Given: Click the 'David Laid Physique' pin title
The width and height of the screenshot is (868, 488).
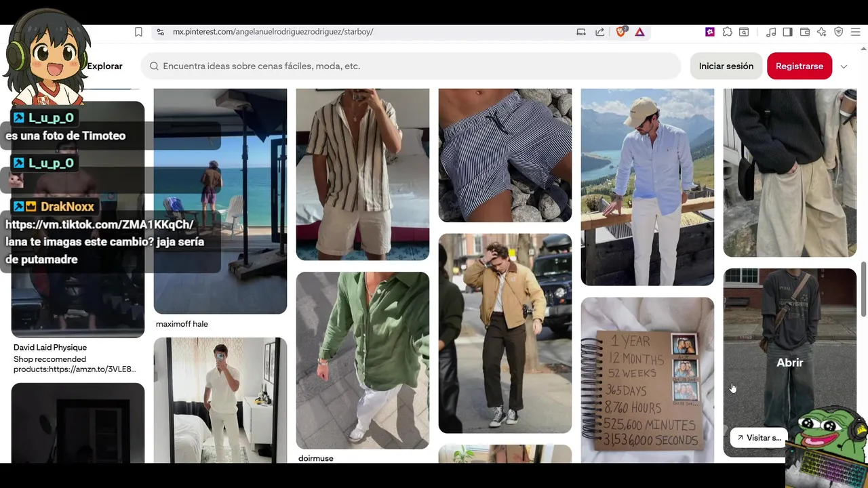Looking at the screenshot, I should [x=50, y=348].
